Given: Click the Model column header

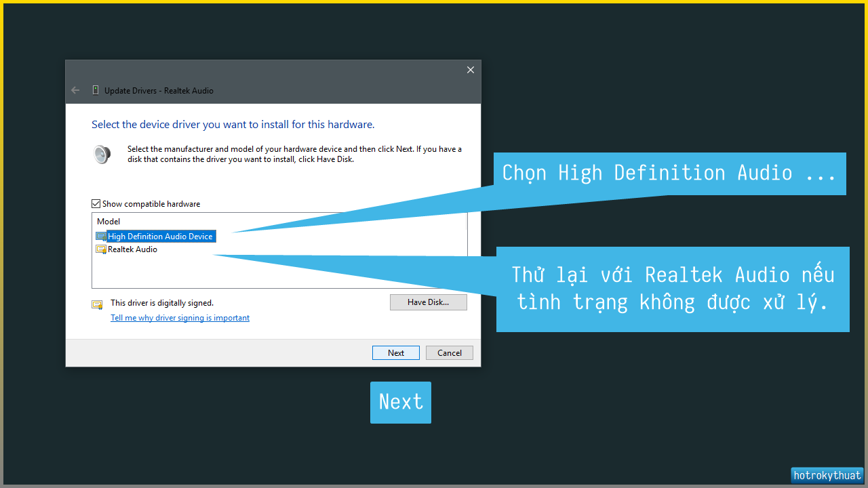Looking at the screenshot, I should [108, 222].
